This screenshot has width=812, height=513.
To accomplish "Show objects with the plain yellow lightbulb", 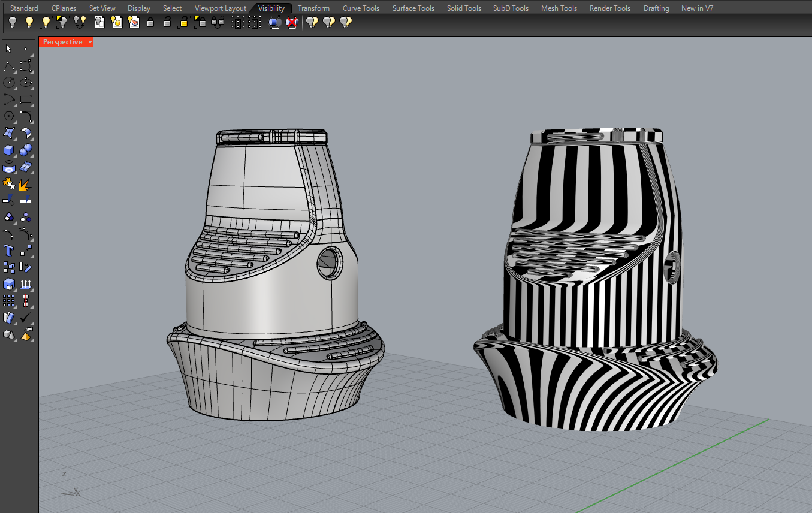I will coord(29,23).
